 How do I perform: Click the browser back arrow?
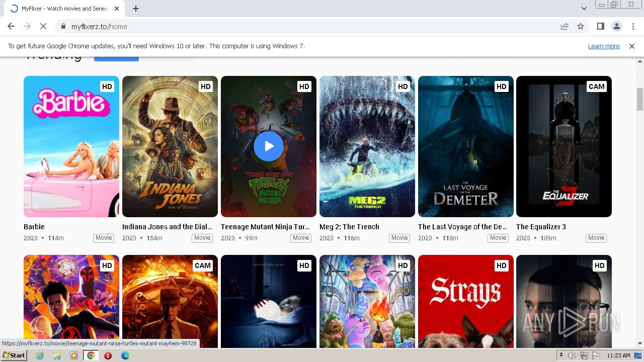click(11, 26)
